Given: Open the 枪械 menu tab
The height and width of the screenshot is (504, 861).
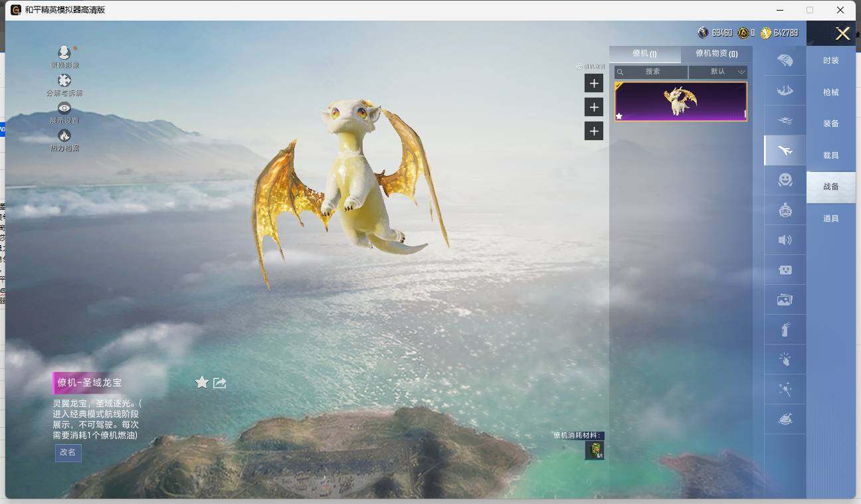Looking at the screenshot, I should (831, 92).
